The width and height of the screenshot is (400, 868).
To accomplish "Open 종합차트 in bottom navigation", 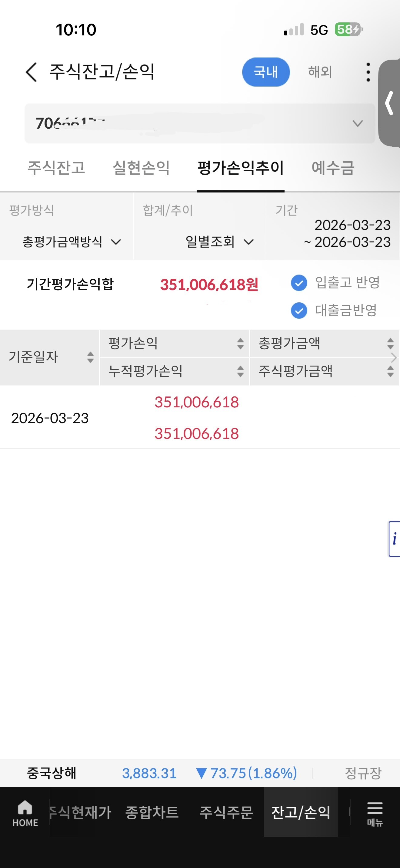I will [152, 812].
